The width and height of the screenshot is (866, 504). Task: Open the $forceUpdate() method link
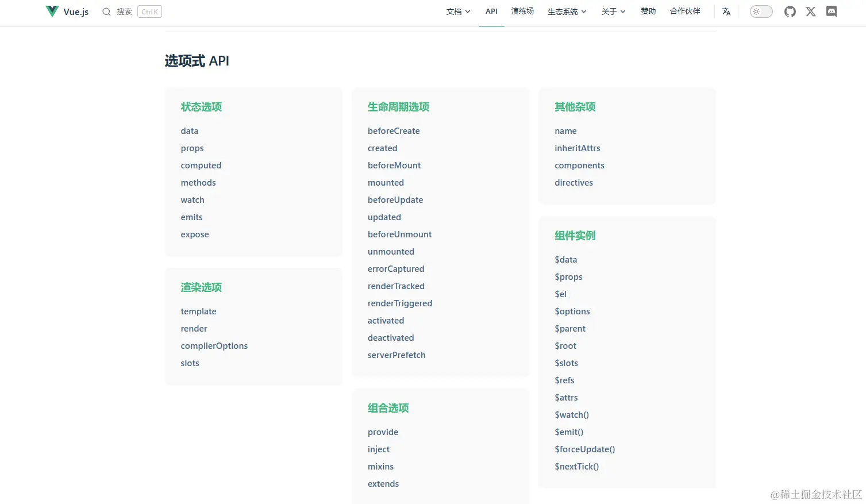585,449
